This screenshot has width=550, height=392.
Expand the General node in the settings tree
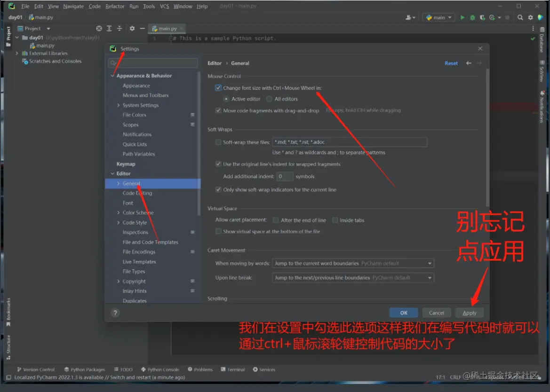(x=119, y=183)
